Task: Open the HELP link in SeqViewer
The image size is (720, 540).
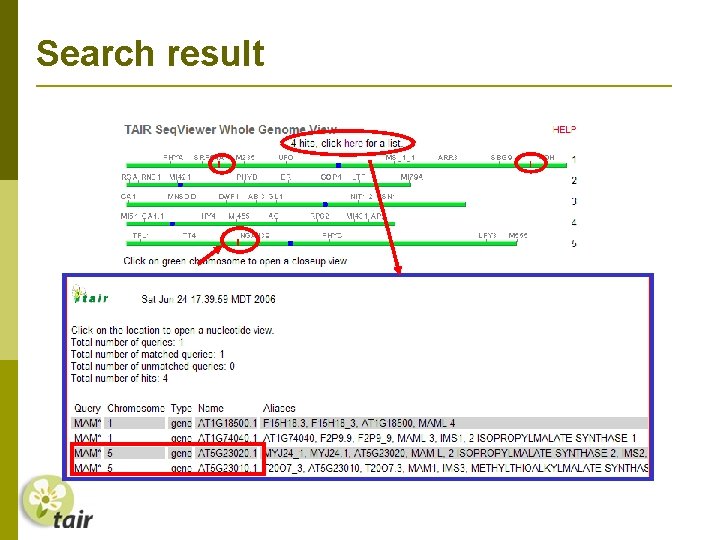Action: [564, 129]
